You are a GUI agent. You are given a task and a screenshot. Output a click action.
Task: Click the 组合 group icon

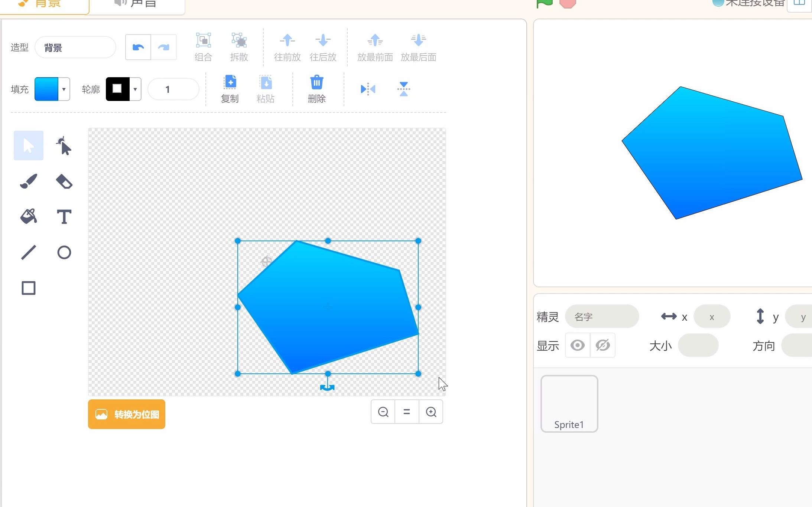pyautogui.click(x=203, y=40)
